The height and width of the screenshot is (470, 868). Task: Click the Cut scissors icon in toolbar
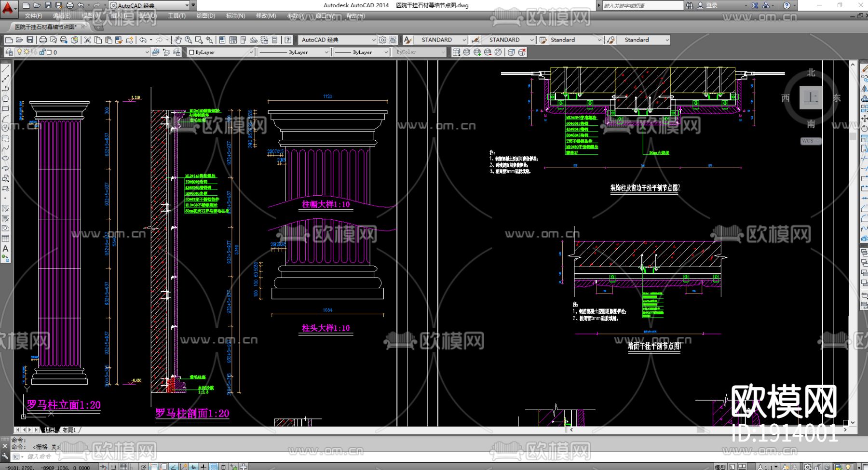(88, 40)
